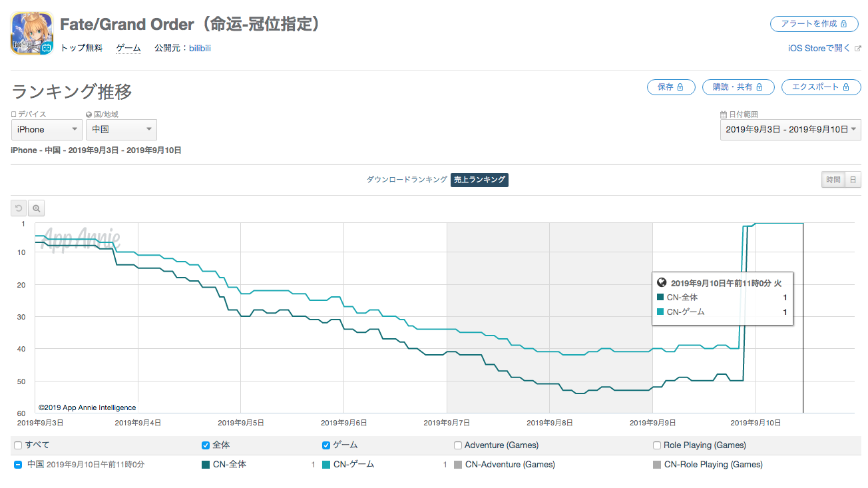868x488 pixels.
Task: Check the Adventure (Games) checkbox
Action: pos(458,445)
